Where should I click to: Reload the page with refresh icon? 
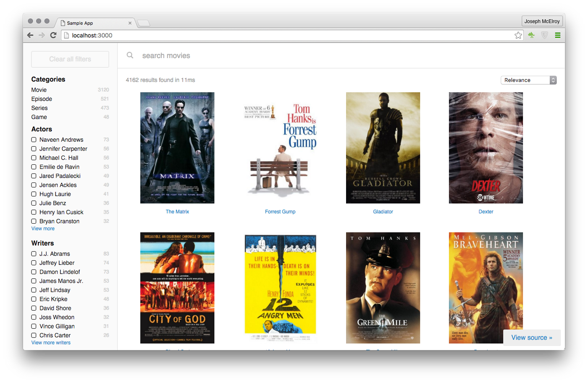point(53,35)
